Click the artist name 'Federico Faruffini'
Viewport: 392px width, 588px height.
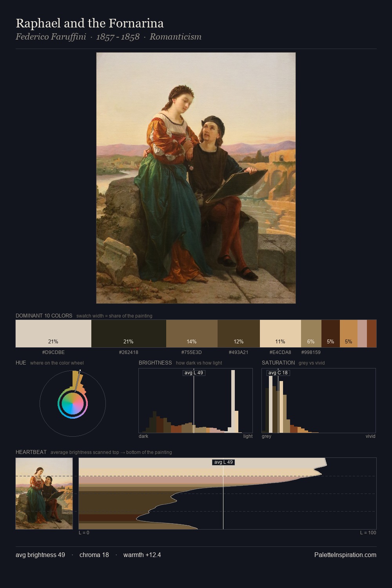(51, 37)
